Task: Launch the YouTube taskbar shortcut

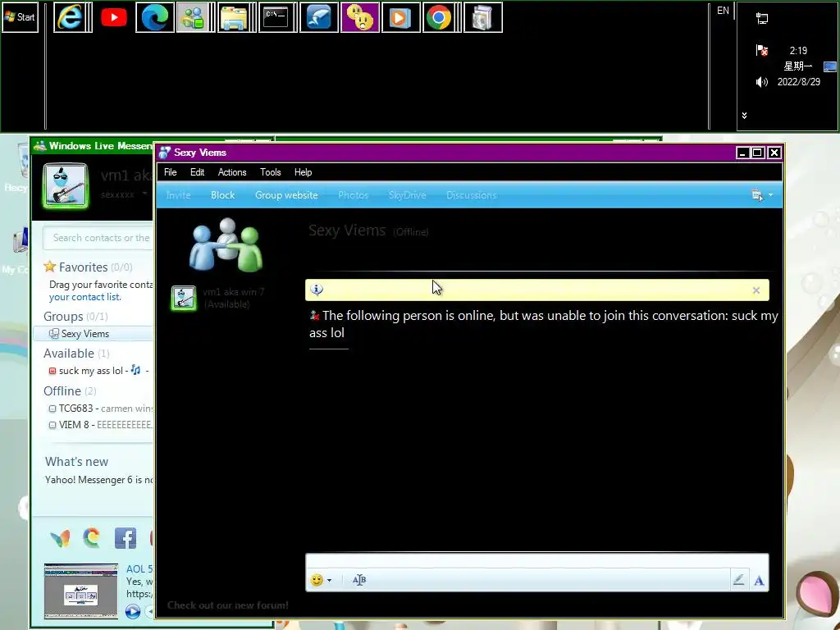Action: pyautogui.click(x=113, y=17)
